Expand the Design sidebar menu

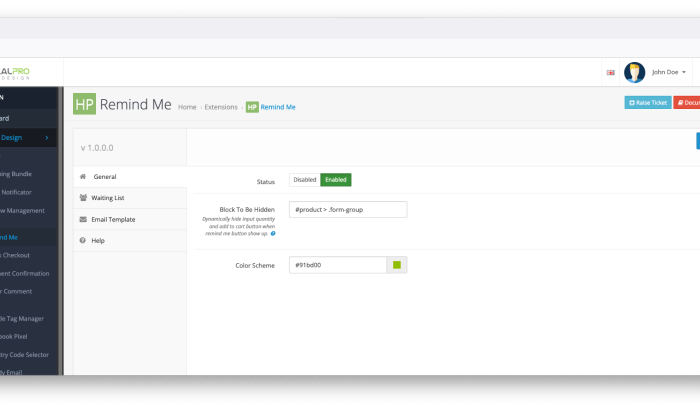pos(28,138)
